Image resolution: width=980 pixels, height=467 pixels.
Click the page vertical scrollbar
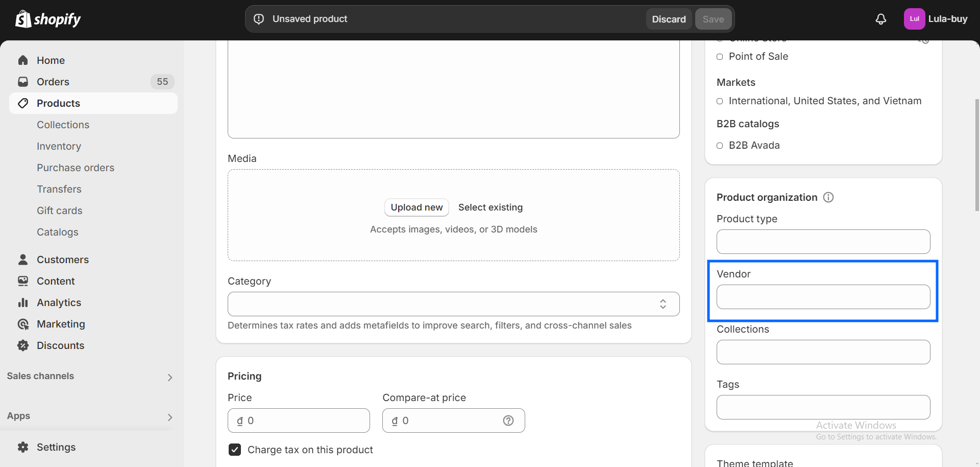pos(977,155)
